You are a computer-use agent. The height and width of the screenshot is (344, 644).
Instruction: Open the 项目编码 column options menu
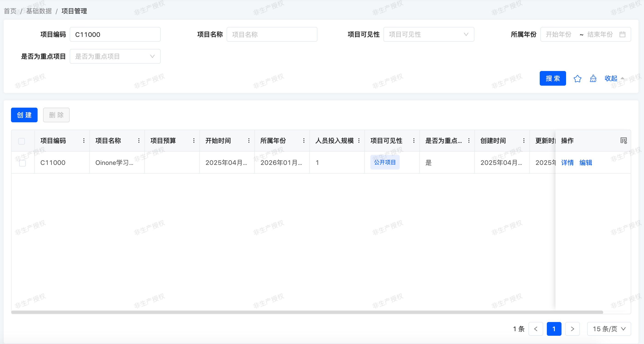pos(84,141)
